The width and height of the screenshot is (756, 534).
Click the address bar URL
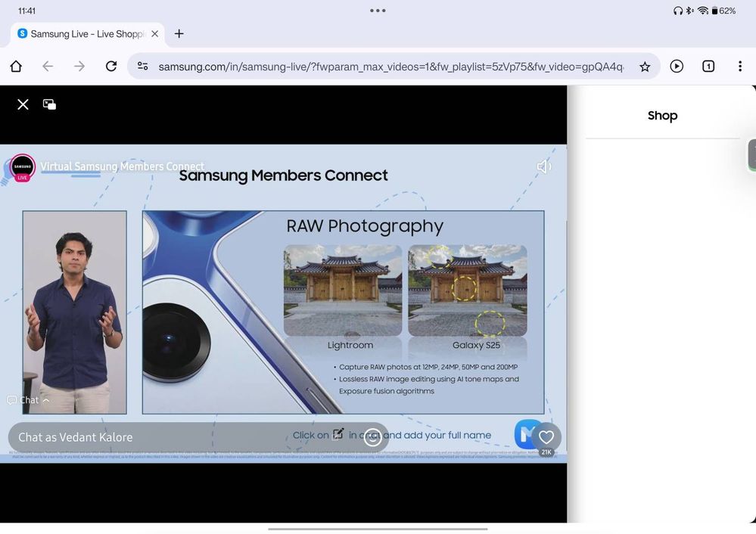pyautogui.click(x=391, y=67)
